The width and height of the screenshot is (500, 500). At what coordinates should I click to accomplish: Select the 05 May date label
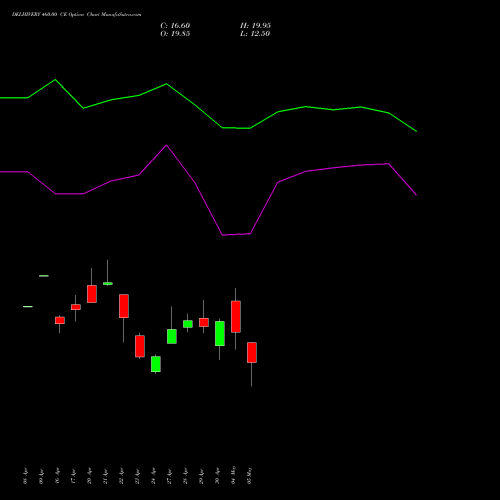(250, 475)
